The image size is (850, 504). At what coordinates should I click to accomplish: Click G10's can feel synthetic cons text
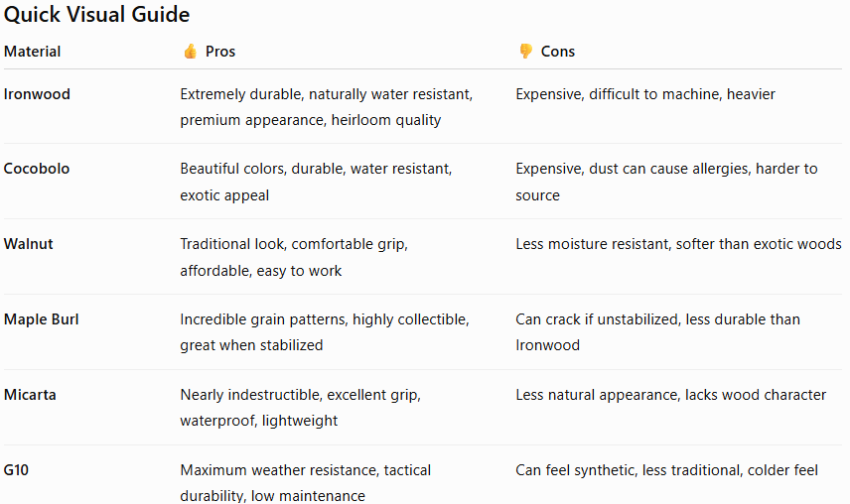point(666,470)
